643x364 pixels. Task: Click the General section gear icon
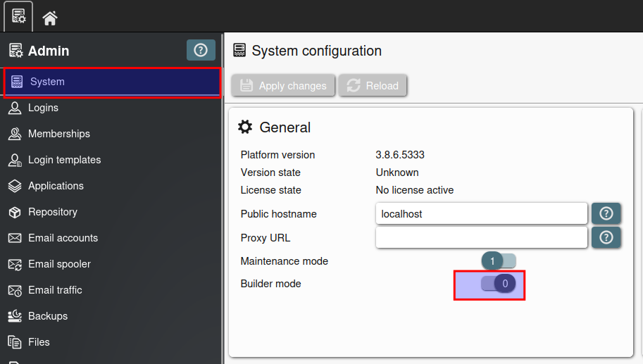click(245, 127)
